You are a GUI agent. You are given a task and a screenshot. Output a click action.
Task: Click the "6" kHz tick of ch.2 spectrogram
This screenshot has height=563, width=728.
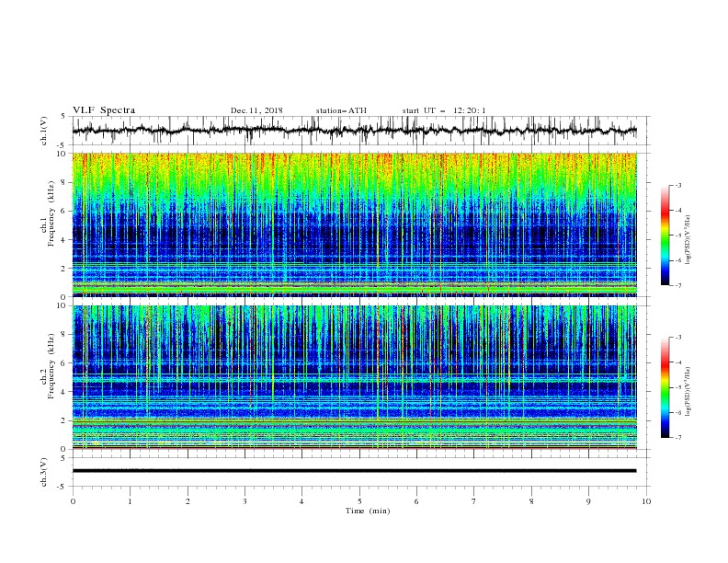pyautogui.click(x=64, y=363)
